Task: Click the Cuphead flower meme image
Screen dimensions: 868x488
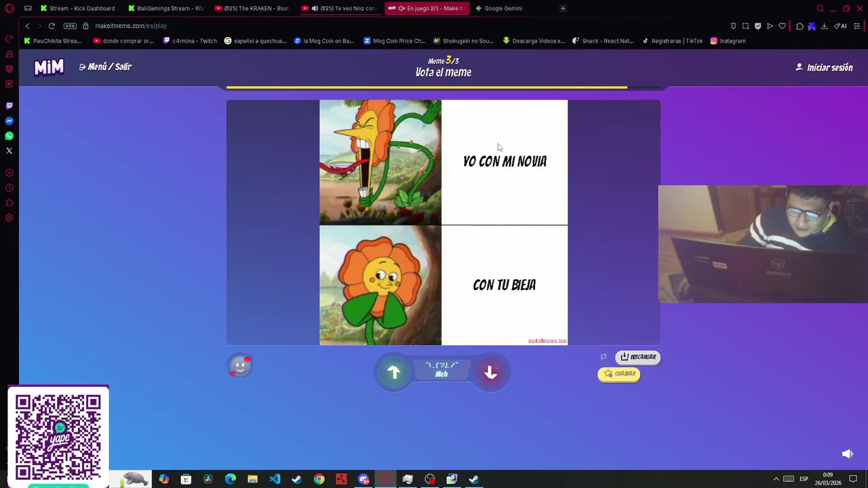Action: [x=443, y=222]
